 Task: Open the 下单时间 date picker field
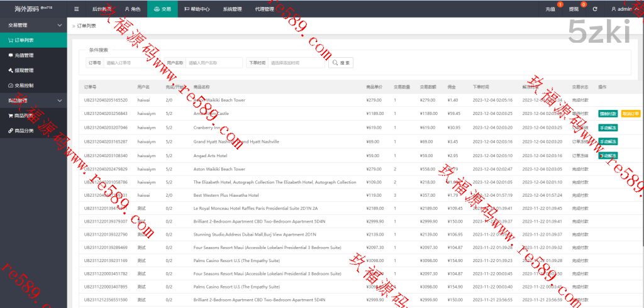click(x=296, y=63)
